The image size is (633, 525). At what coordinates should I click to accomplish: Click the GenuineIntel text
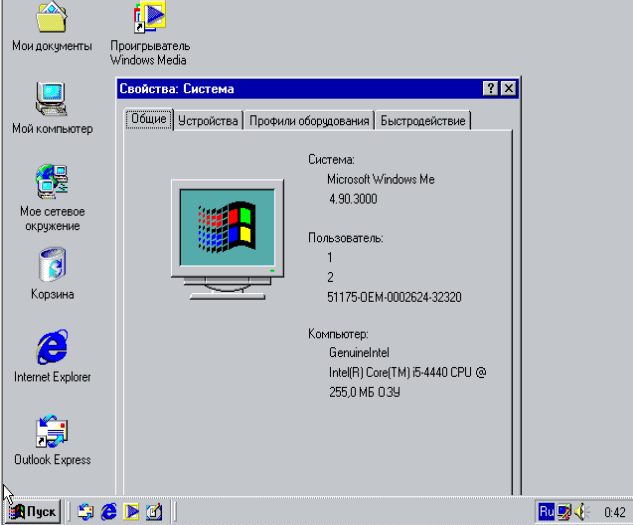coord(359,353)
